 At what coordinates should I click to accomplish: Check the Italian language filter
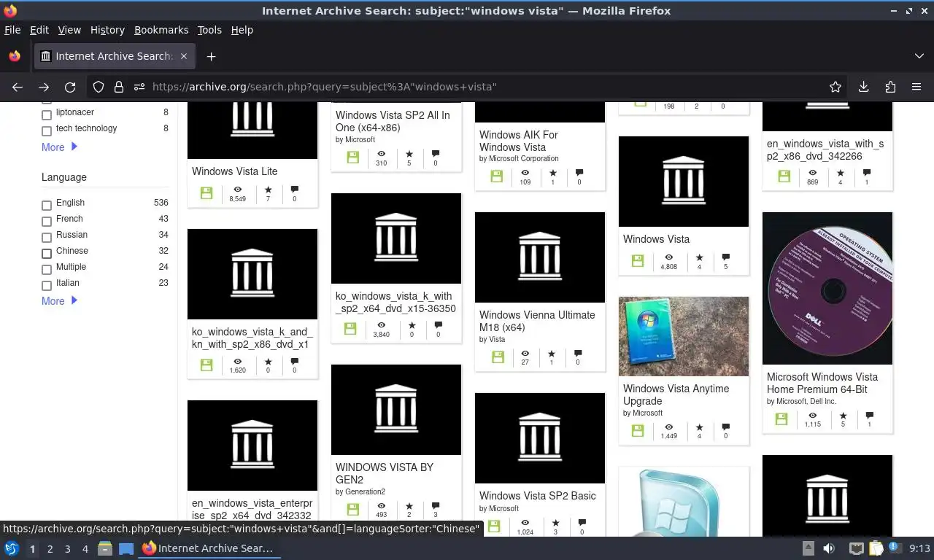coord(47,286)
